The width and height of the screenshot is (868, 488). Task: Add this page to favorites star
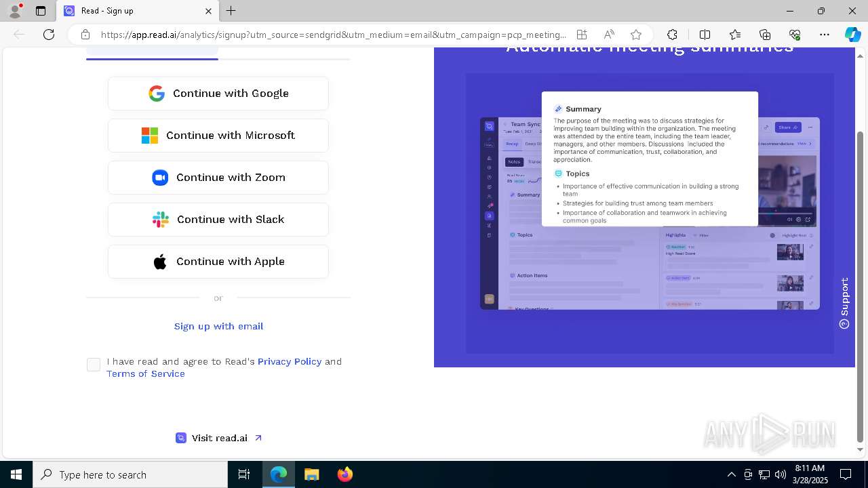click(636, 35)
